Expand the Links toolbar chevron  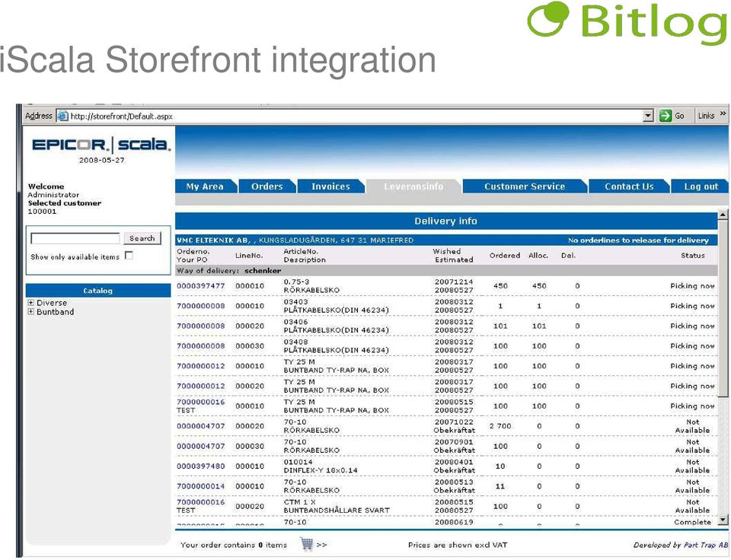(x=723, y=113)
